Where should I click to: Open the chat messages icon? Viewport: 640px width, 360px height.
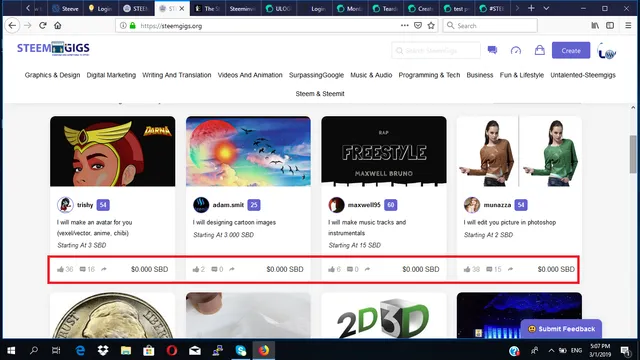[492, 50]
